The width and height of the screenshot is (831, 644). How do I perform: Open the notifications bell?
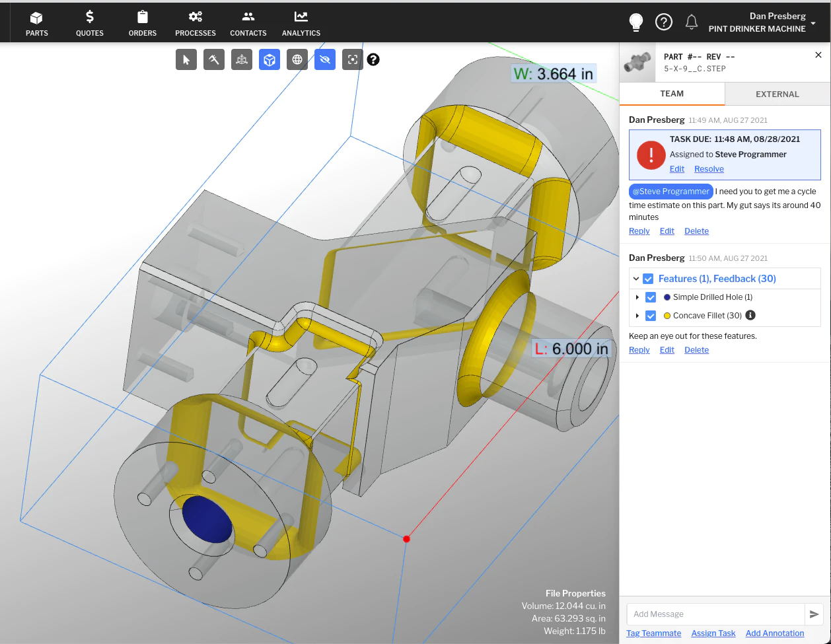pos(692,22)
